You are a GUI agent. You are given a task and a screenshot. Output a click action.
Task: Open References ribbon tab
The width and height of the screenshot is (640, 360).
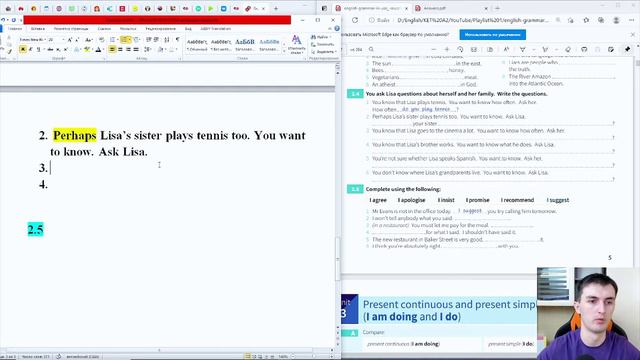click(x=104, y=29)
